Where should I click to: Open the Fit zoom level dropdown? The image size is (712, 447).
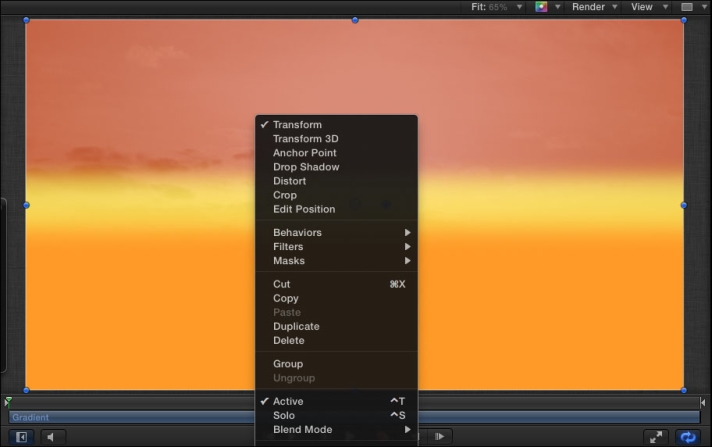point(497,7)
